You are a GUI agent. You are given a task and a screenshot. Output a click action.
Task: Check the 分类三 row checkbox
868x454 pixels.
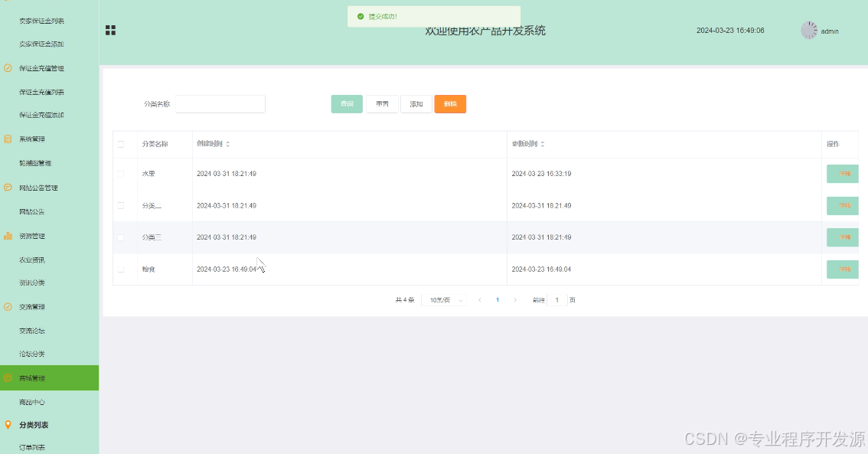(121, 237)
